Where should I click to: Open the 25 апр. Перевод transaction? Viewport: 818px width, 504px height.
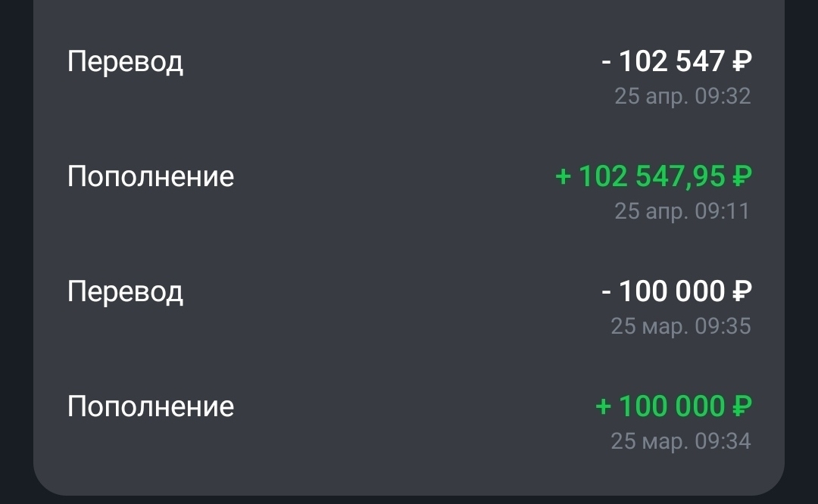125,61
